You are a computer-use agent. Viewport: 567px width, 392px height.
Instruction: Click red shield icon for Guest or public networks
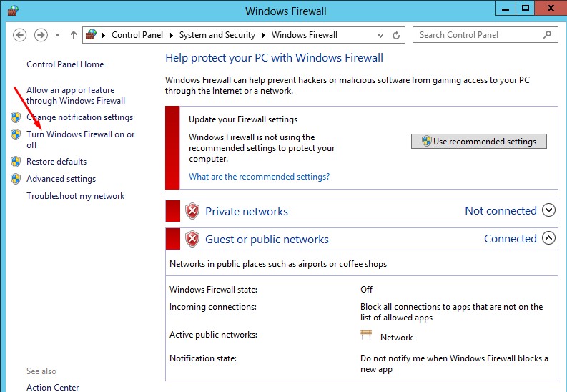click(192, 239)
